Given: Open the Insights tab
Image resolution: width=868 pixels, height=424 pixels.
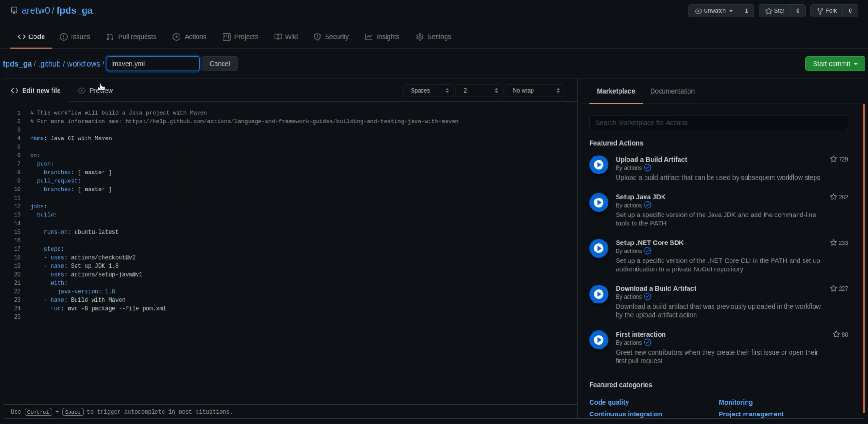Looking at the screenshot, I should (x=382, y=37).
